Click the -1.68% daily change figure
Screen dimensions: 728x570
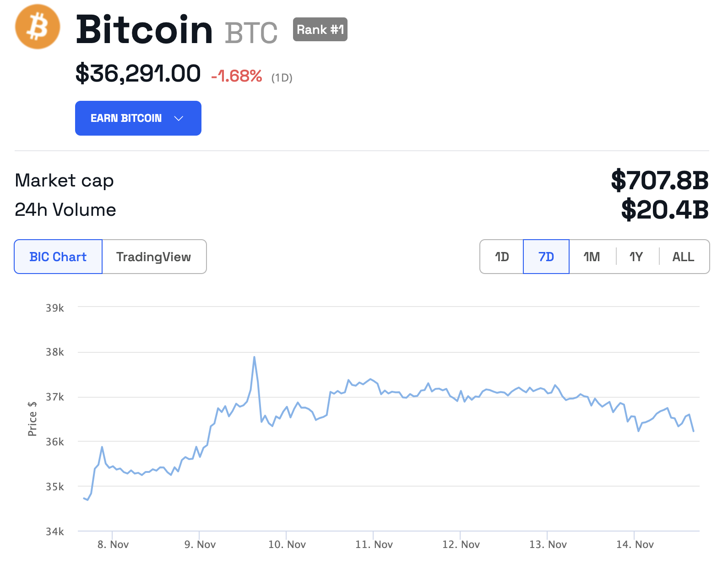pyautogui.click(x=237, y=76)
